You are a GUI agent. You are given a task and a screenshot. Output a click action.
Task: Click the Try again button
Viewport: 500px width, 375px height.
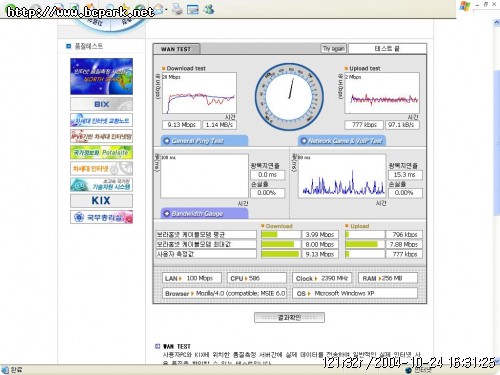tap(333, 49)
